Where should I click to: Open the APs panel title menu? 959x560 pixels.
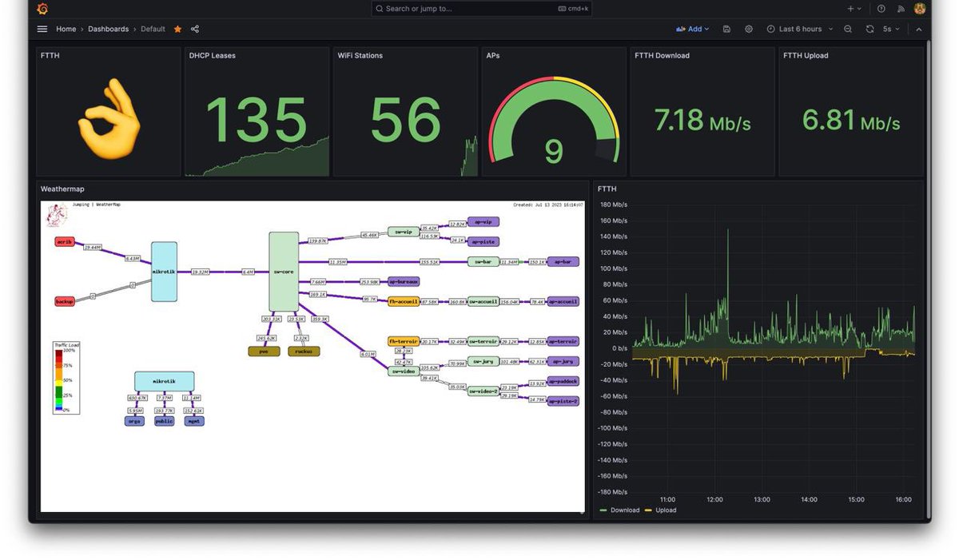[492, 56]
